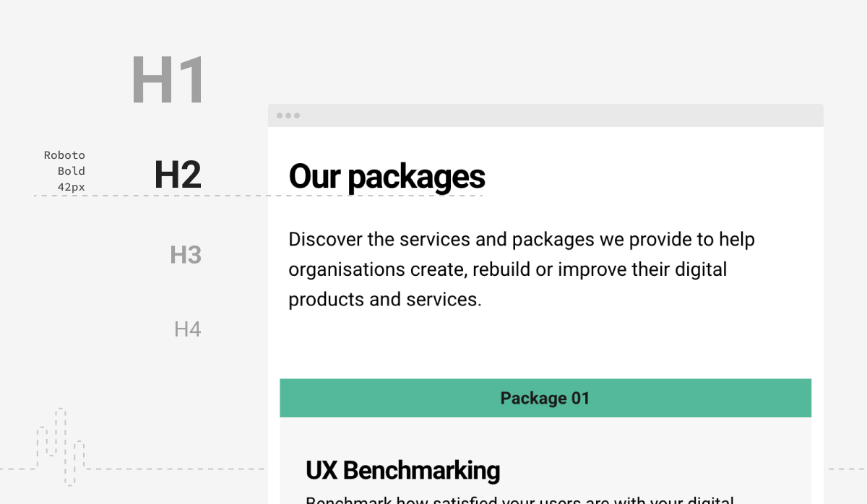Screen dimensions: 867x504
Task: Click the line starting "organisations create"
Action: (x=507, y=269)
